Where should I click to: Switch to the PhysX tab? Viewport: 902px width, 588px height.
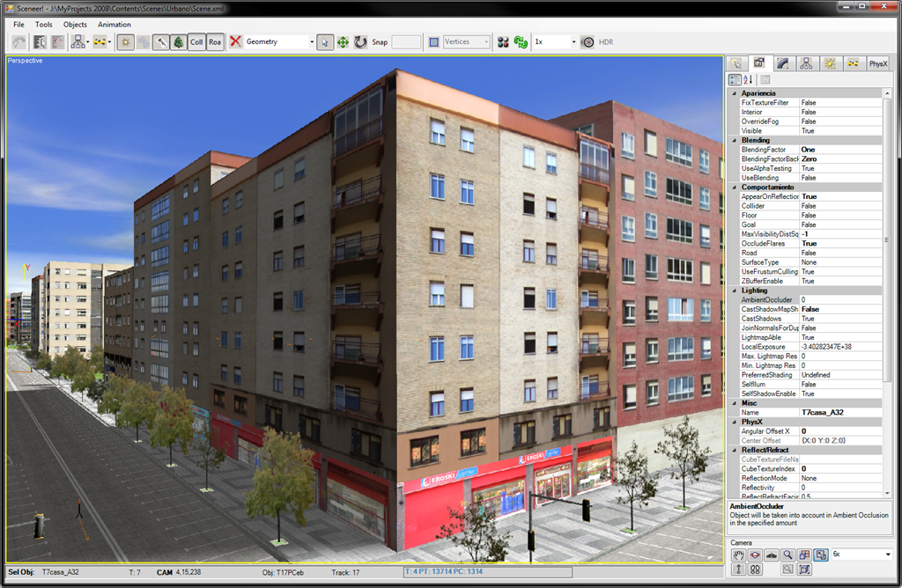878,63
